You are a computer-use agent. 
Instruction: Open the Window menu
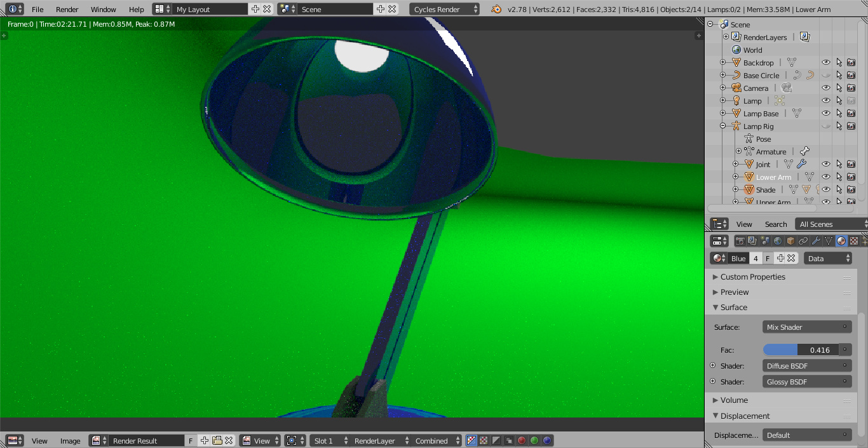103,10
